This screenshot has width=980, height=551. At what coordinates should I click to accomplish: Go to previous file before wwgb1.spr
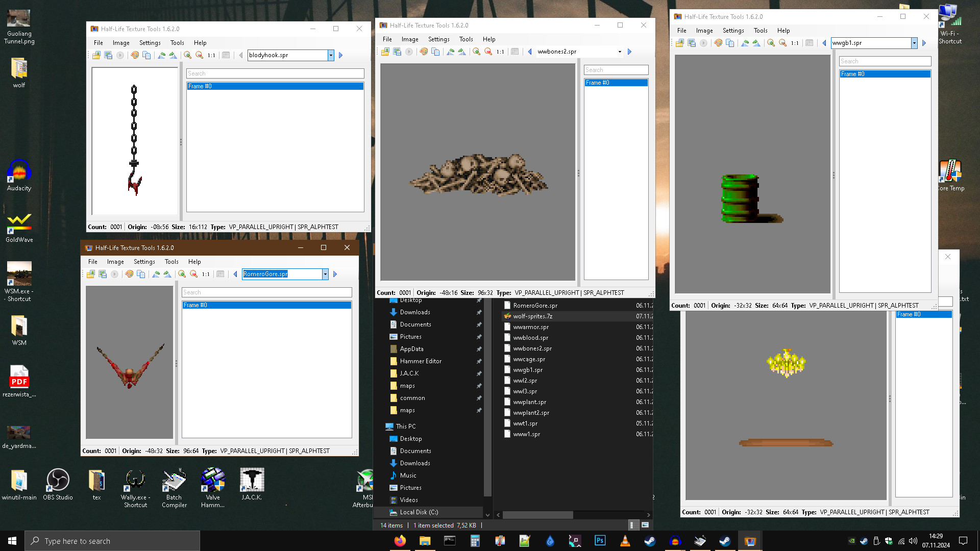point(824,43)
